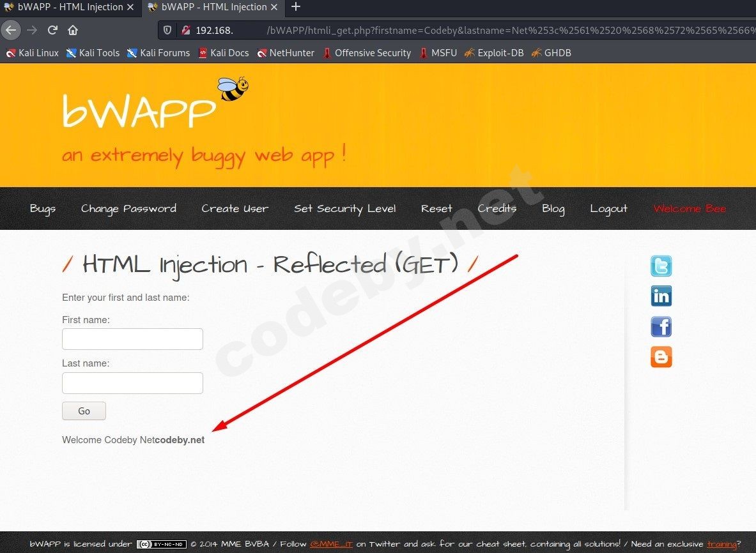Viewport: 756px width, 553px height.
Task: Open the tracking protection shield icon
Action: coord(167,31)
